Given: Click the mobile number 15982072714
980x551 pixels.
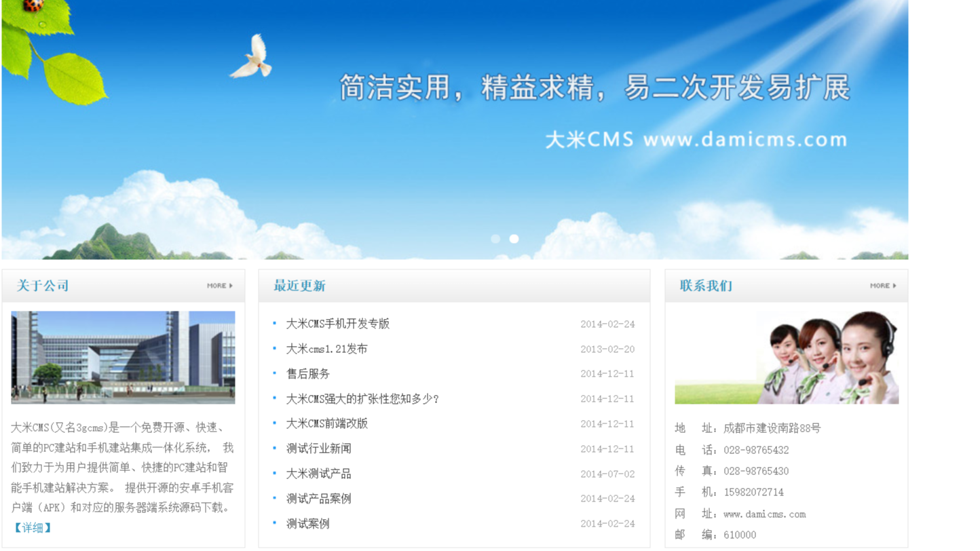Looking at the screenshot, I should tap(753, 492).
